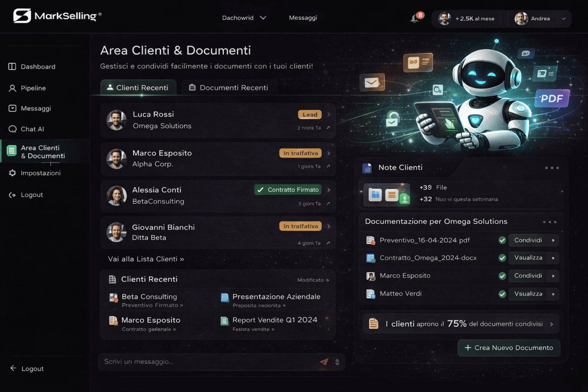
Task: Toggle the green check on Preventivo_16-04-2024 pdf
Action: 502,240
